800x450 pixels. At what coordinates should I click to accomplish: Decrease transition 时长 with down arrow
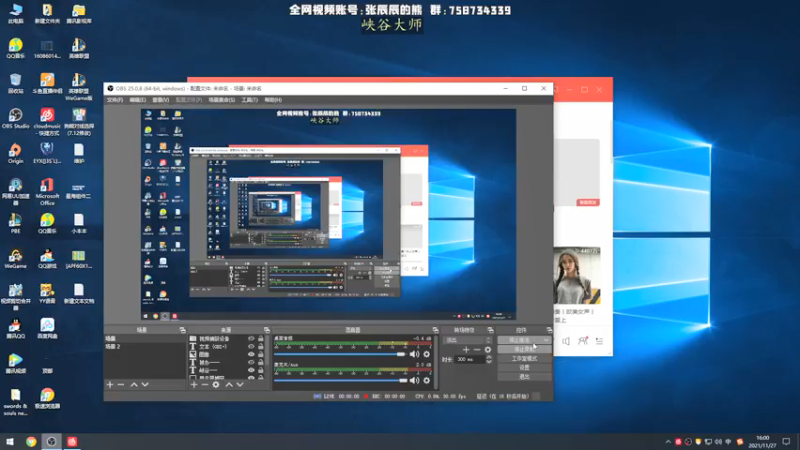489,362
